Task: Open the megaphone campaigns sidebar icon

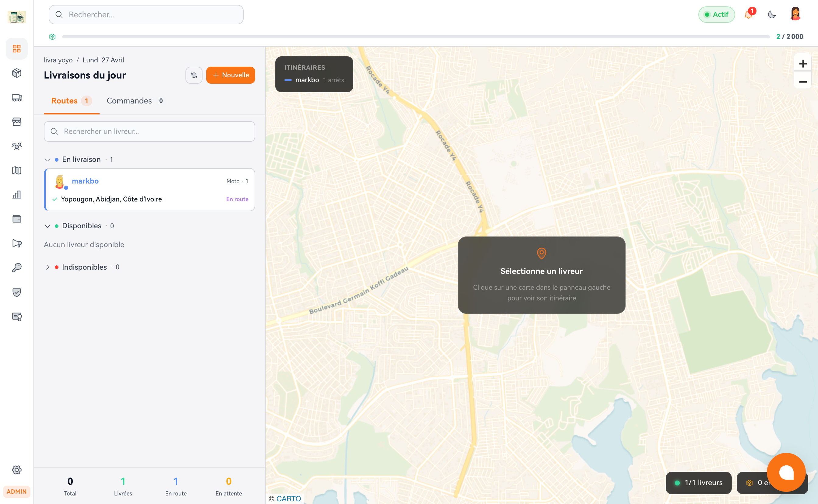Action: point(17,243)
